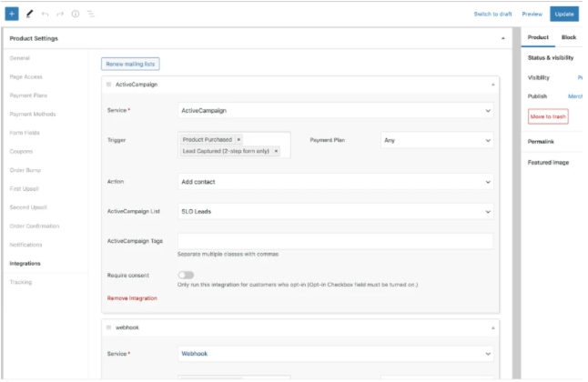Click the ActiveCampaign Tags input field
This screenshot has width=588, height=382.
click(x=336, y=241)
